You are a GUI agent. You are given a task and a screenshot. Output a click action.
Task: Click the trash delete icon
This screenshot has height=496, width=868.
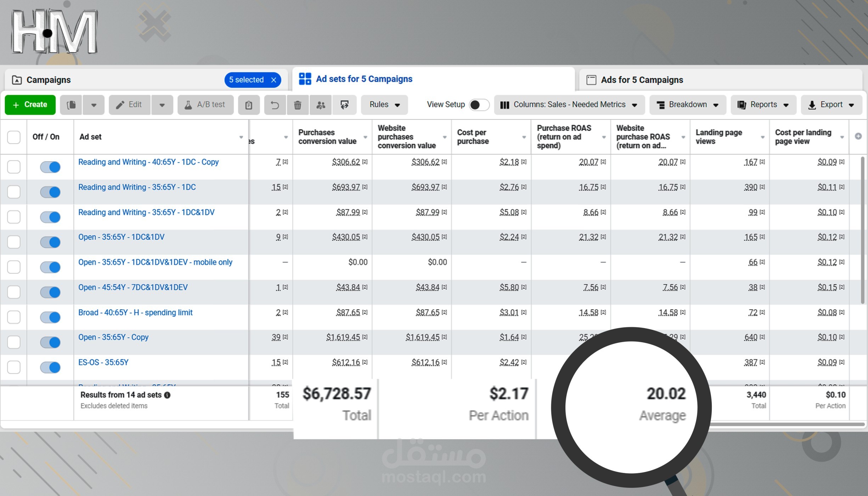pyautogui.click(x=298, y=105)
